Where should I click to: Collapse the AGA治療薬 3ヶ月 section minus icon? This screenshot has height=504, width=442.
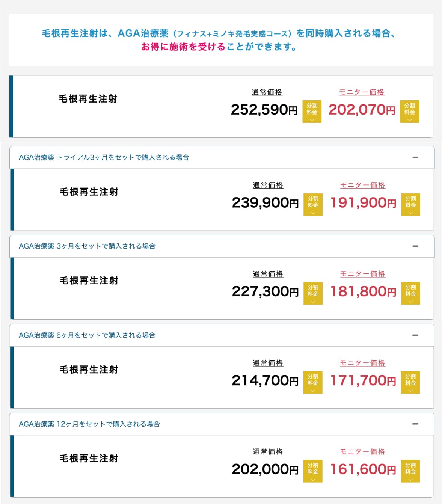click(415, 246)
